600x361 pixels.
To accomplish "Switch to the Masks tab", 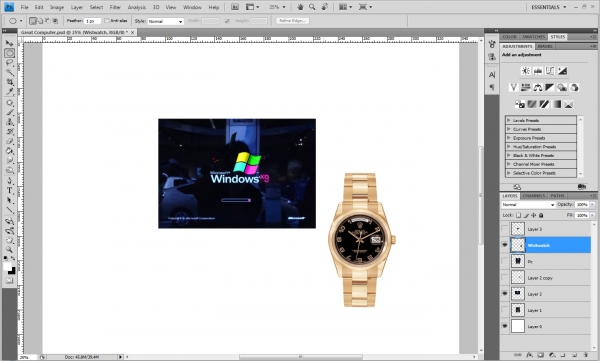I will point(545,46).
